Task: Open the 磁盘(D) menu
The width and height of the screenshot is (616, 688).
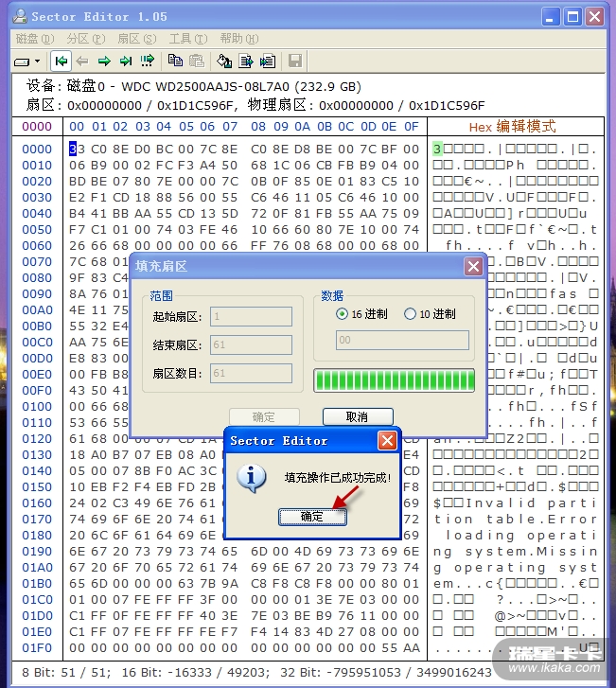Action: point(34,39)
